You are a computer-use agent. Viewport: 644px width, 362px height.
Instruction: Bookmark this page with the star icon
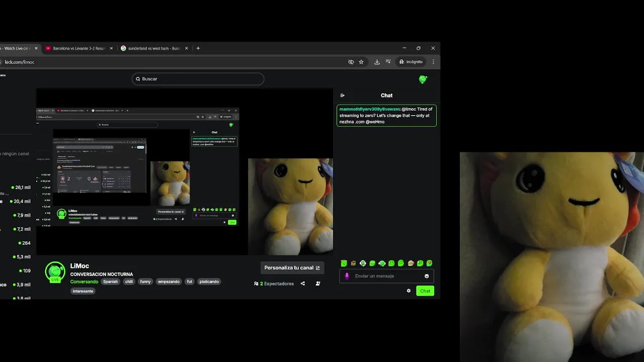click(361, 62)
